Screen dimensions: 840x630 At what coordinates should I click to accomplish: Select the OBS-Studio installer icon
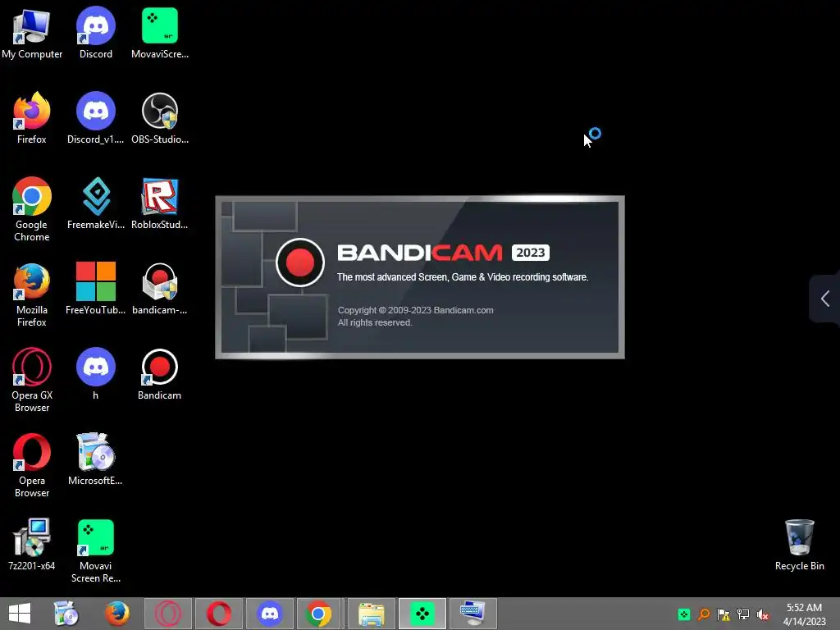coord(160,118)
